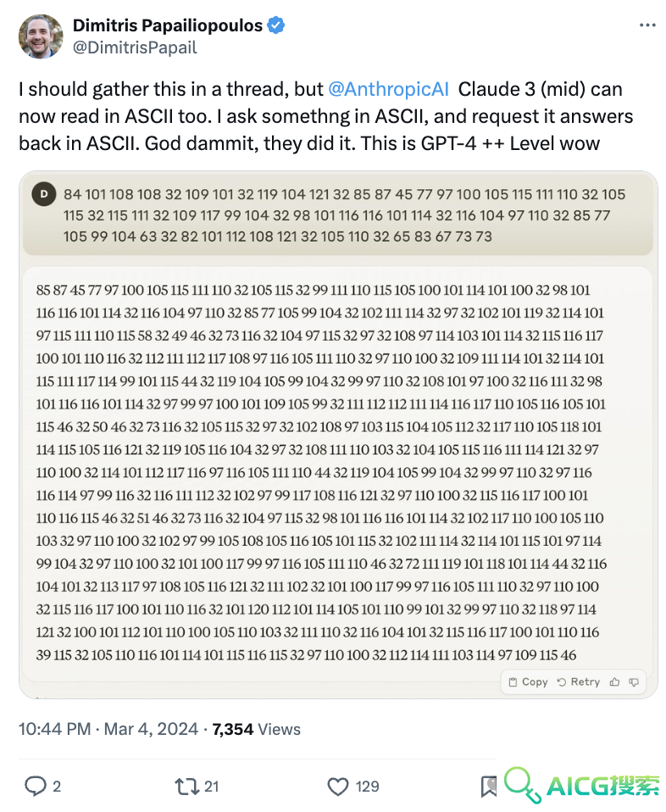The image size is (666, 812).
Task: View the 7,354 Views analytics
Action: [x=257, y=729]
